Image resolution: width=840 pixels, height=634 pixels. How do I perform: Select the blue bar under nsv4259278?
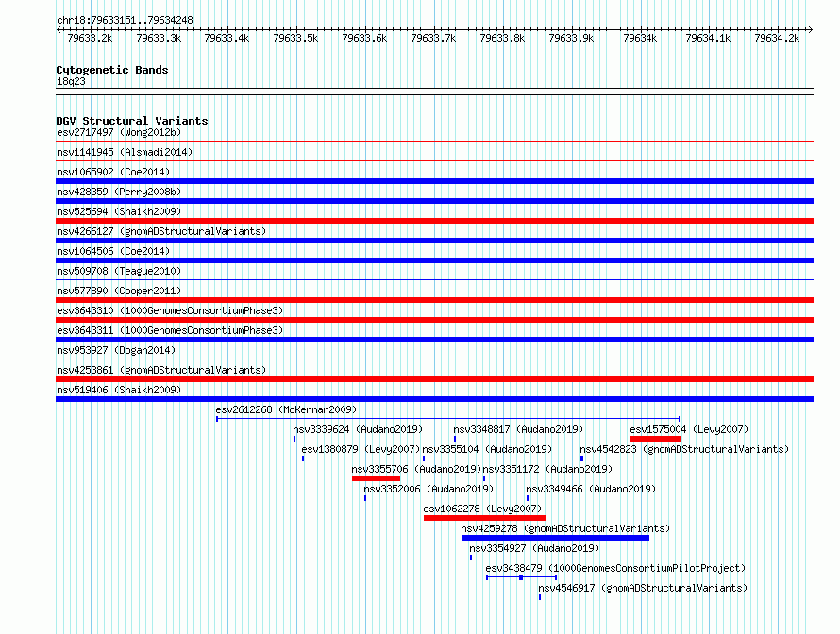[x=556, y=538]
